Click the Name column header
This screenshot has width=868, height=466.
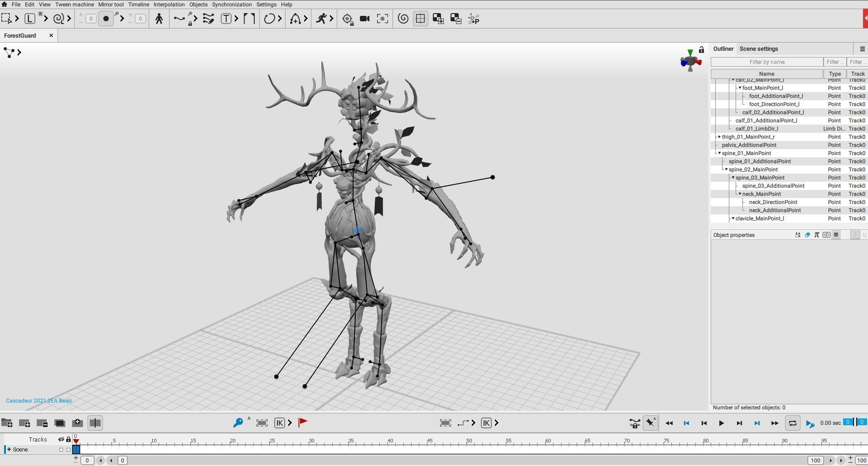click(767, 74)
